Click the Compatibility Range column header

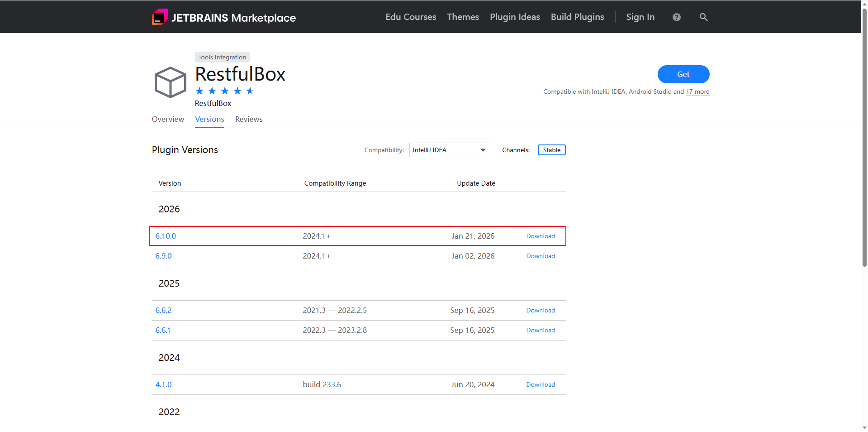(335, 183)
